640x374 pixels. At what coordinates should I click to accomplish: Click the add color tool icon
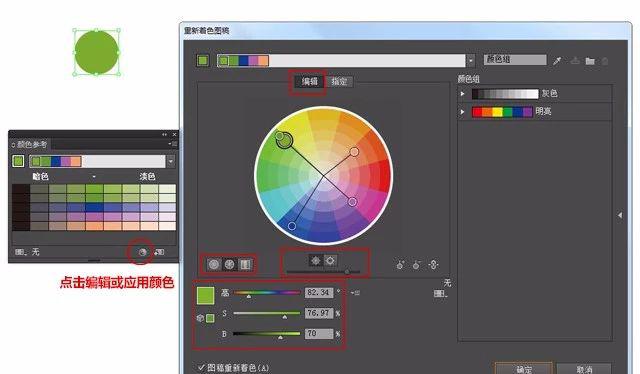pyautogui.click(x=400, y=265)
